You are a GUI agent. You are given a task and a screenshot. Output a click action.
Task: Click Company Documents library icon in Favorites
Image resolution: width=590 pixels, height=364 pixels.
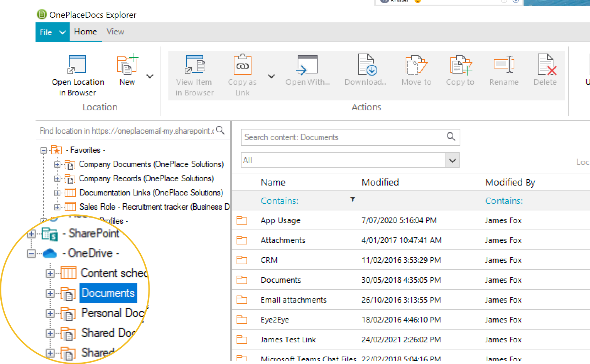click(70, 165)
